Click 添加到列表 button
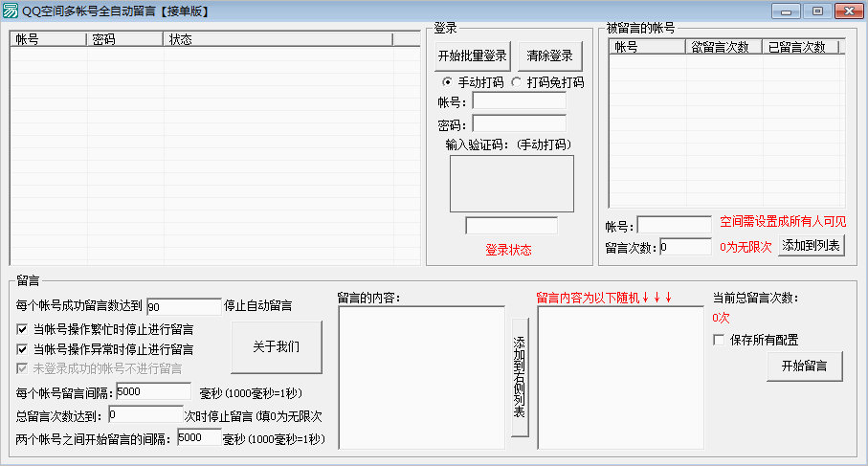This screenshot has width=868, height=466. [x=812, y=245]
